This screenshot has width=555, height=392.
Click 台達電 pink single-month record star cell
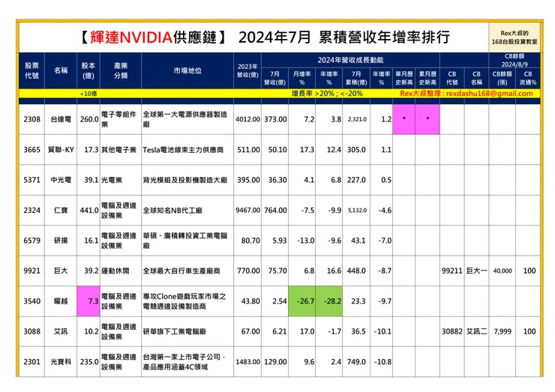(x=403, y=119)
